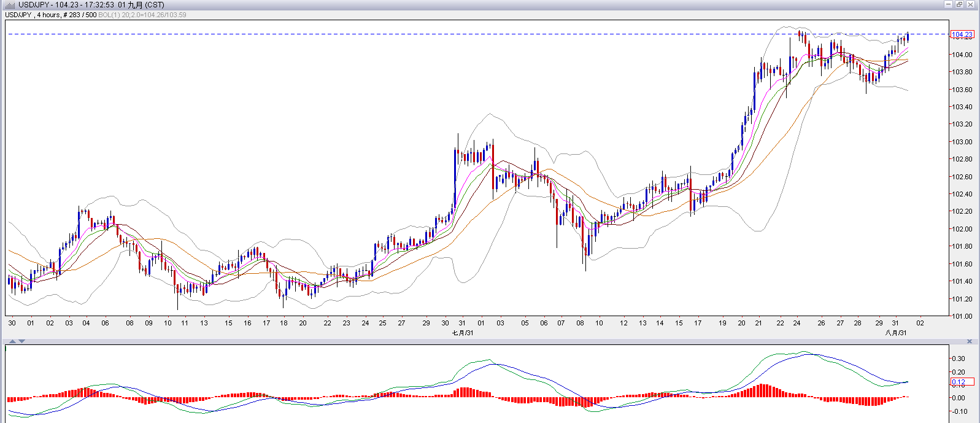The width and height of the screenshot is (980, 423).
Task: Close the USD/JPY chart window
Action: pyautogui.click(x=970, y=4)
